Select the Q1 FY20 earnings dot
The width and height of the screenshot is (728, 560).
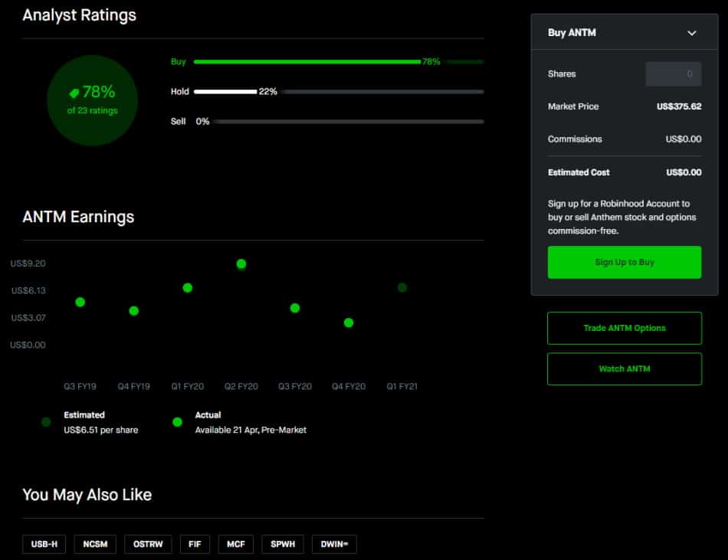coord(188,288)
